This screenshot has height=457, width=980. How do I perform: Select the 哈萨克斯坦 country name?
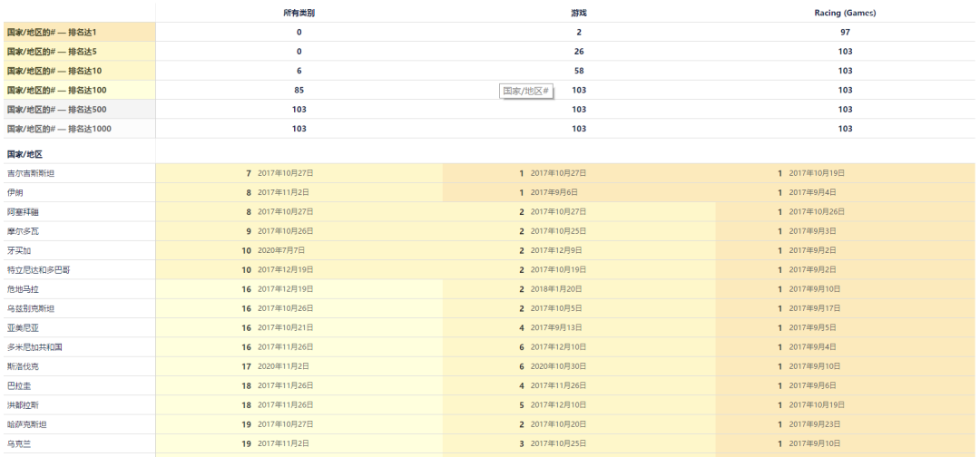tap(26, 424)
